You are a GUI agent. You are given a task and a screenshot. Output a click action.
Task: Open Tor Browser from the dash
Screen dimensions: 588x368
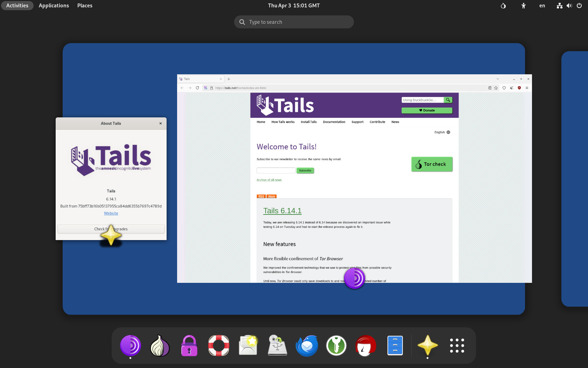pos(131,346)
